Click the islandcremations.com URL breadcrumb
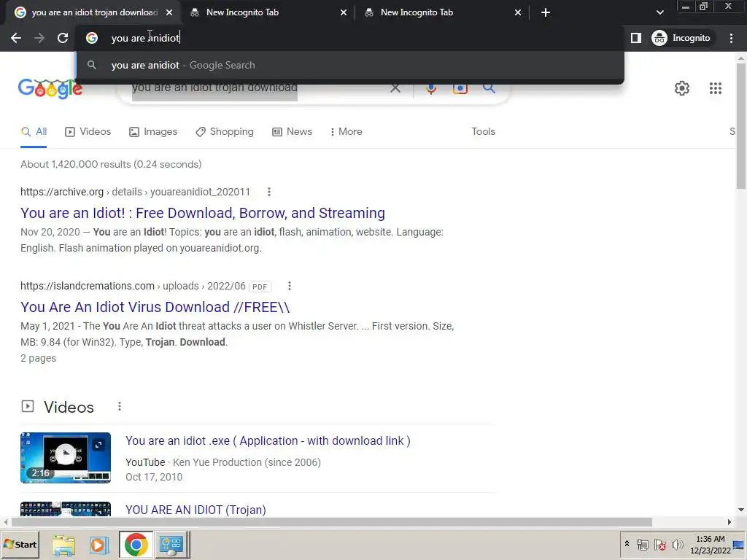 pyautogui.click(x=133, y=286)
